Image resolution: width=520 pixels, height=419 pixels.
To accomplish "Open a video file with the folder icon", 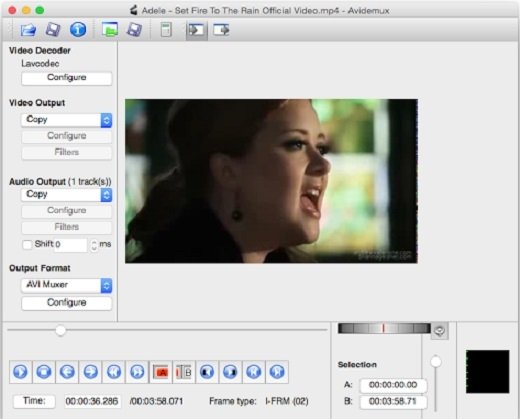I will [28, 30].
